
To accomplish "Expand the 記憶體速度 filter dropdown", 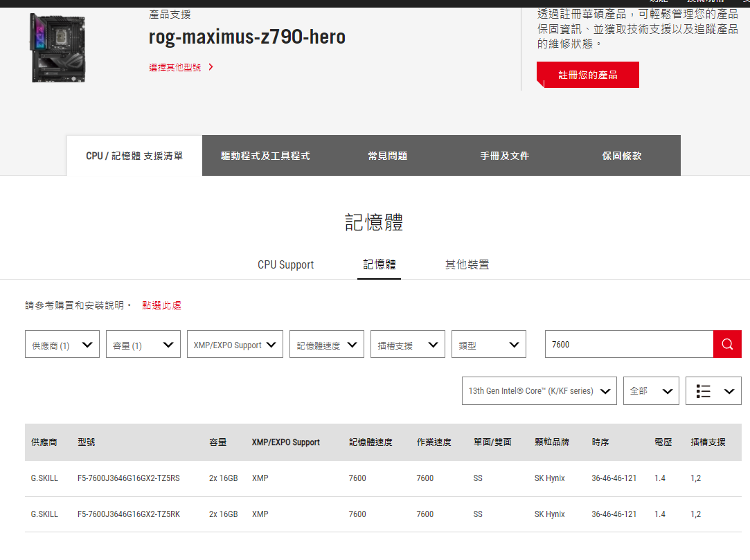I will (327, 344).
